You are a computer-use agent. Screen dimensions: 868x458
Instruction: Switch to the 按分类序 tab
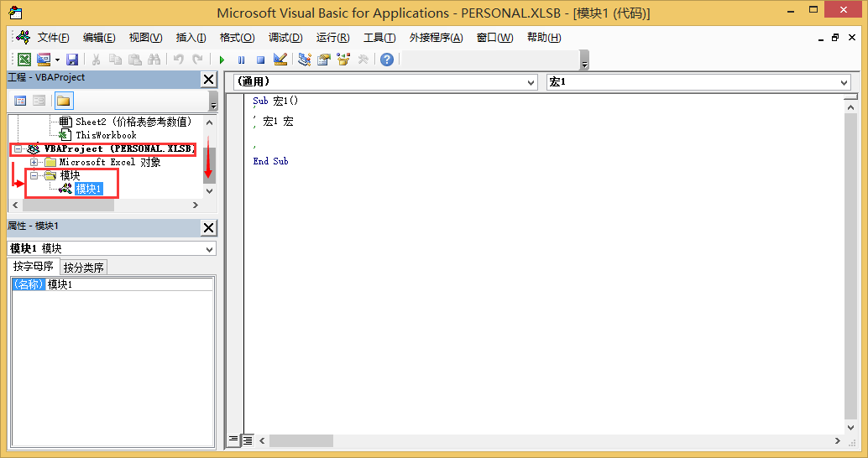[x=84, y=268]
